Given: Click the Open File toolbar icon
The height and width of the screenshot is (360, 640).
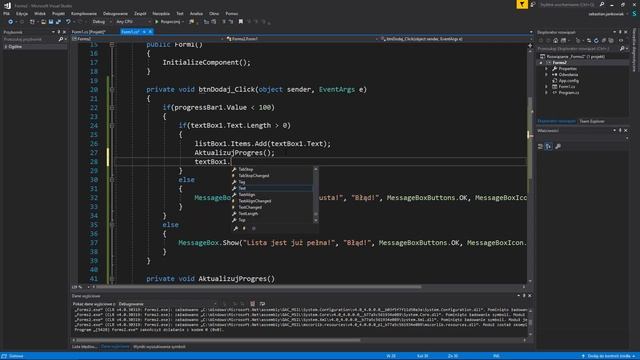Looking at the screenshot, I should click(43, 22).
